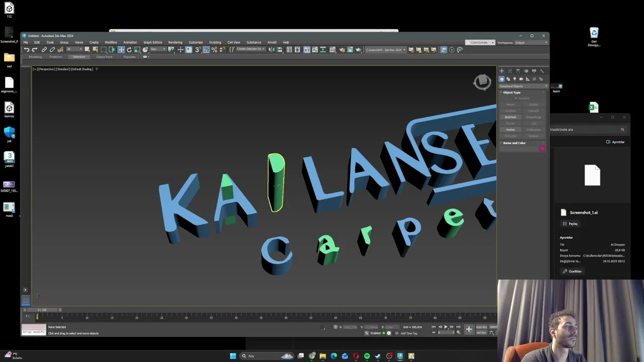The width and height of the screenshot is (644, 362).
Task: Click the ShapeMerge object type button
Action: [534, 117]
